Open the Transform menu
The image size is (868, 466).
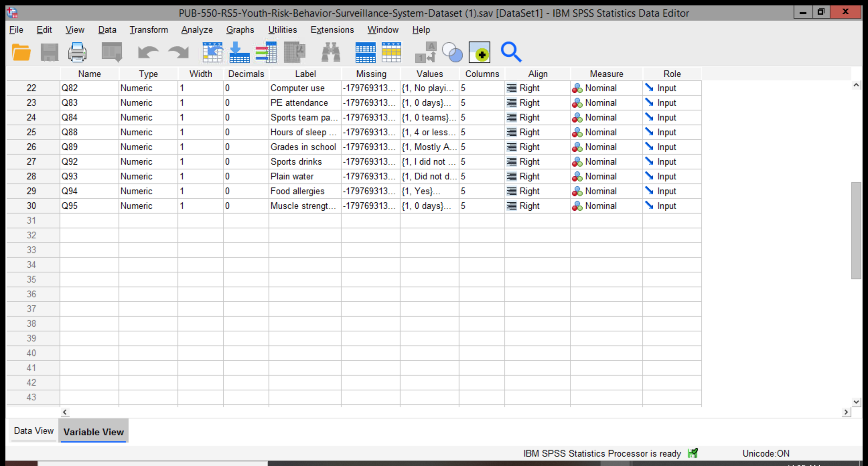point(149,30)
